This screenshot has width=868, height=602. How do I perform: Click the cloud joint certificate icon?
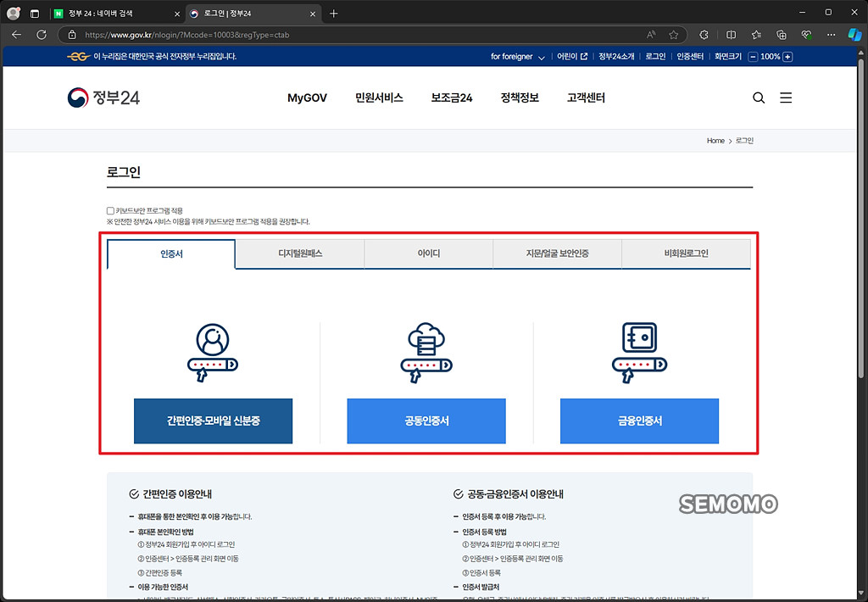pos(426,353)
